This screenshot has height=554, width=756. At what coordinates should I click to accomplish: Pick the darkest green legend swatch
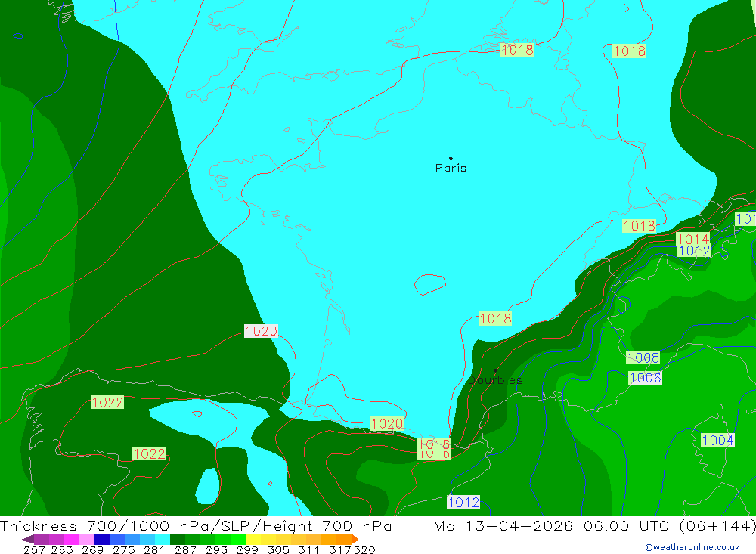[178, 539]
